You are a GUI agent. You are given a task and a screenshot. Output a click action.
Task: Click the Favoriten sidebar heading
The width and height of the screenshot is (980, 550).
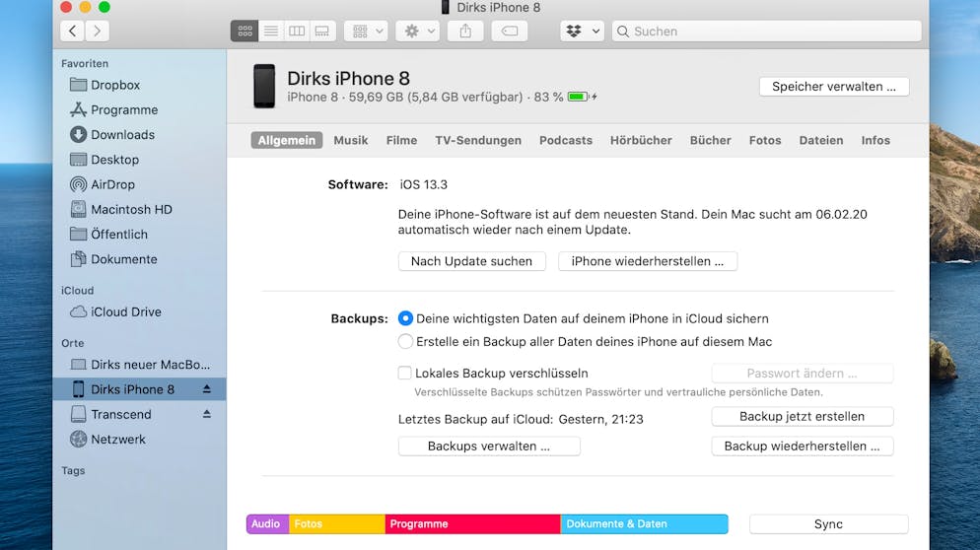pos(85,63)
